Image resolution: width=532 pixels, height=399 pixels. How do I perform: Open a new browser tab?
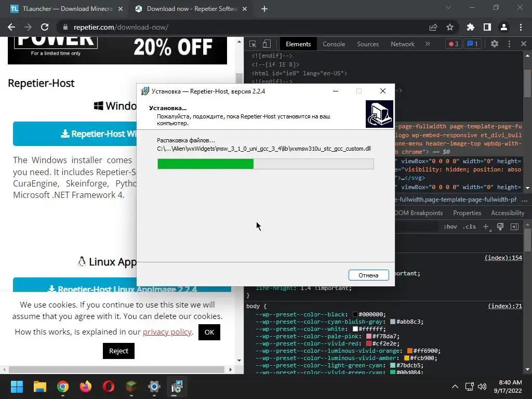[x=264, y=9]
